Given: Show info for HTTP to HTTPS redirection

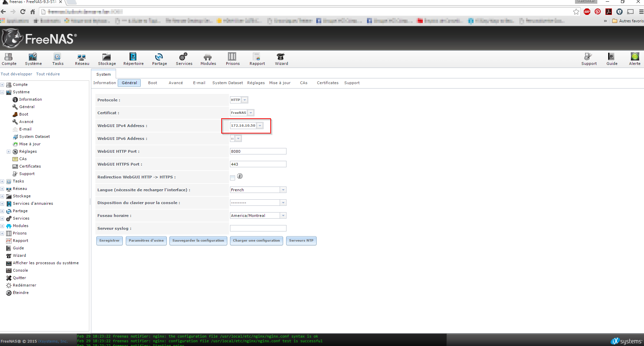Looking at the screenshot, I should click(240, 176).
